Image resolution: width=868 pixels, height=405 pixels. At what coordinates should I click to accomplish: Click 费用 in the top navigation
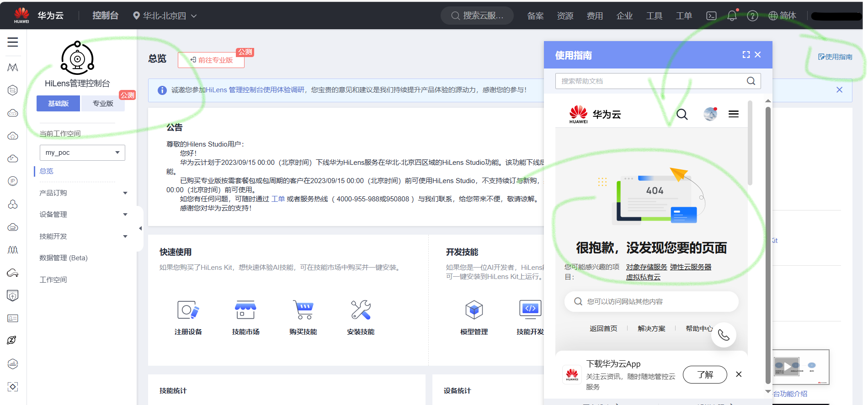point(595,16)
